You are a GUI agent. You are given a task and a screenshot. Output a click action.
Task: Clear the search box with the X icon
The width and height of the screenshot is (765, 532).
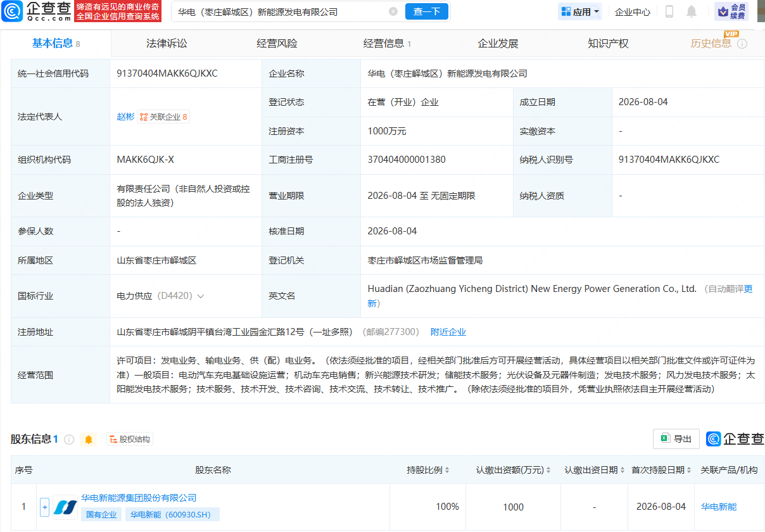point(393,11)
